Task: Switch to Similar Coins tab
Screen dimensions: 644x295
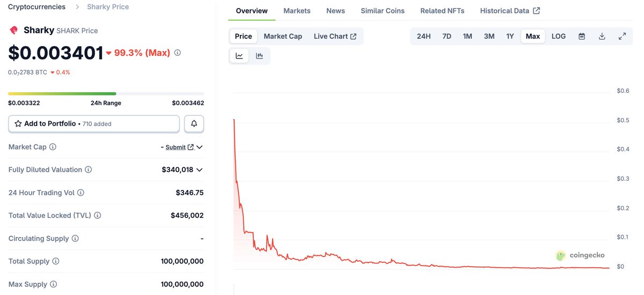Action: [x=383, y=11]
